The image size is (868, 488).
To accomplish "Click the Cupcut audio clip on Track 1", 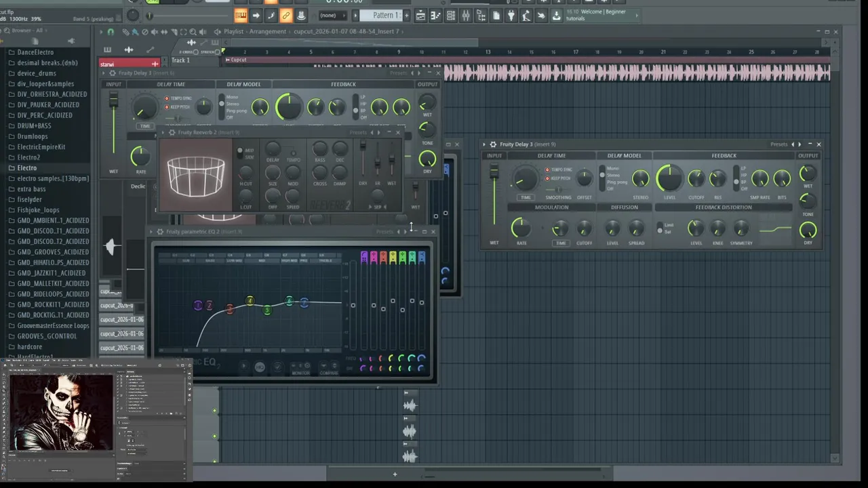I will 529,70.
